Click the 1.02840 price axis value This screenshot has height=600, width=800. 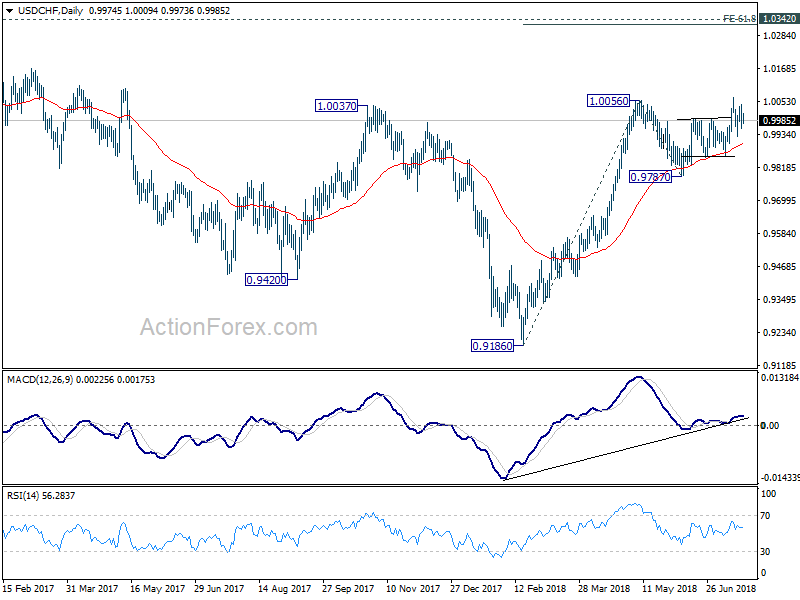[779, 36]
